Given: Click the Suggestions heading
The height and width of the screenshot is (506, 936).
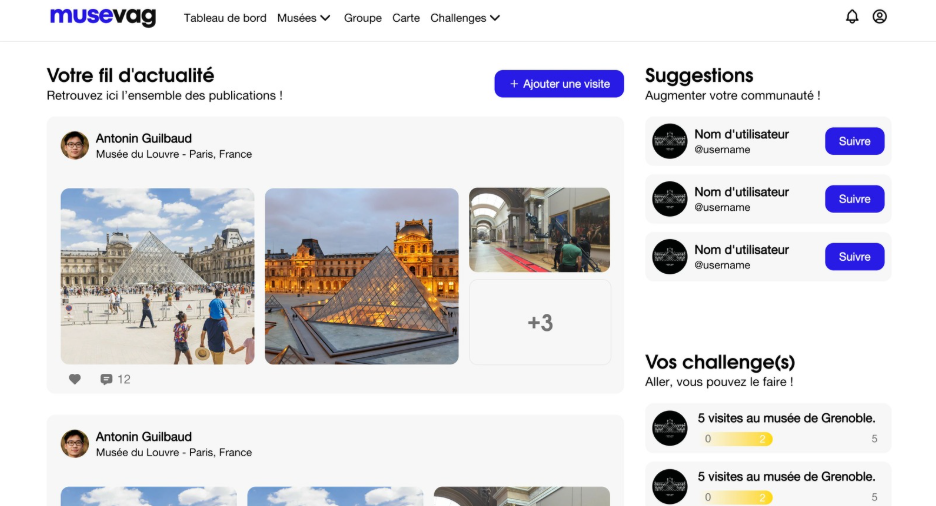Looking at the screenshot, I should (x=699, y=76).
